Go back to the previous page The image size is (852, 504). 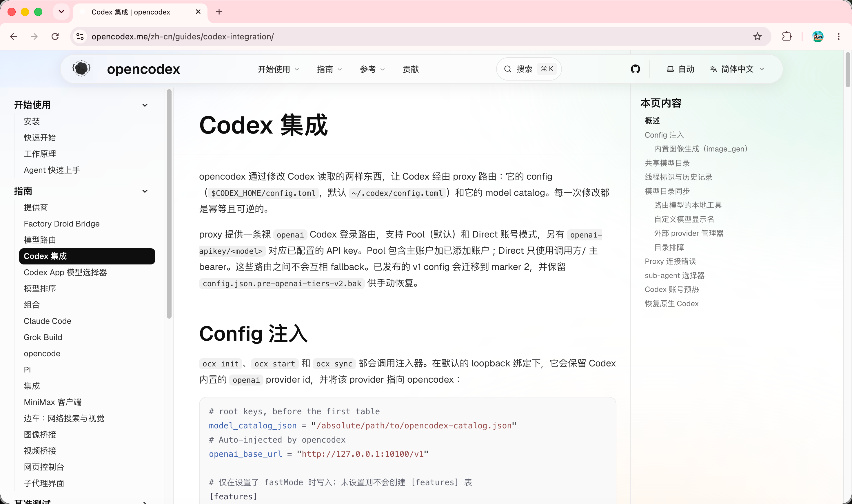(14, 36)
